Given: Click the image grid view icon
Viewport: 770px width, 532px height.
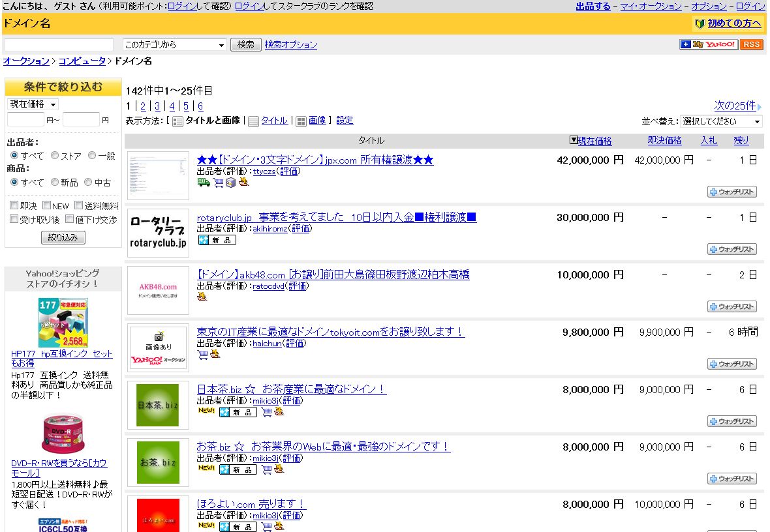Looking at the screenshot, I should 301,121.
